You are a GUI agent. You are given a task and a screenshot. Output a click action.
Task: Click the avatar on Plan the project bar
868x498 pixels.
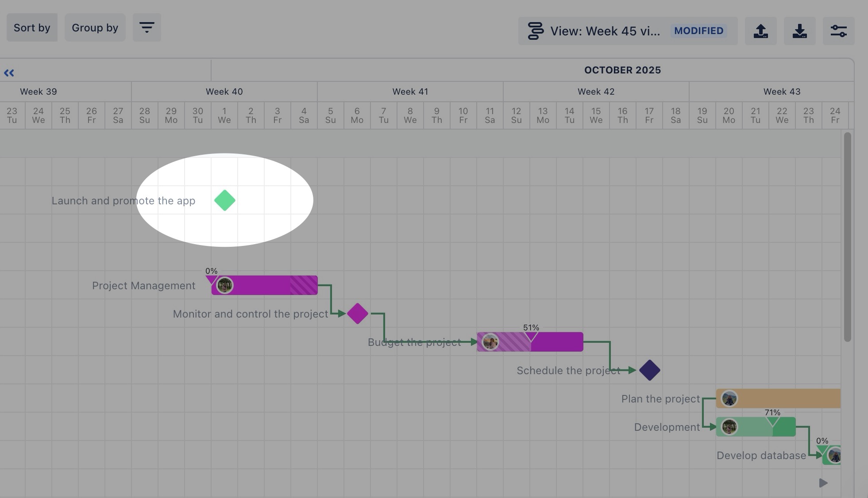pos(729,398)
